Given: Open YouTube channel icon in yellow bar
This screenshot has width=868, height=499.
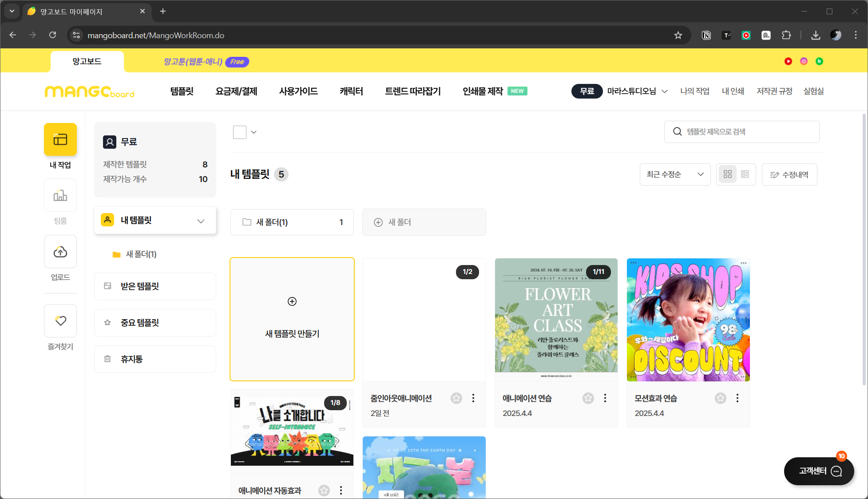Looking at the screenshot, I should [x=788, y=61].
